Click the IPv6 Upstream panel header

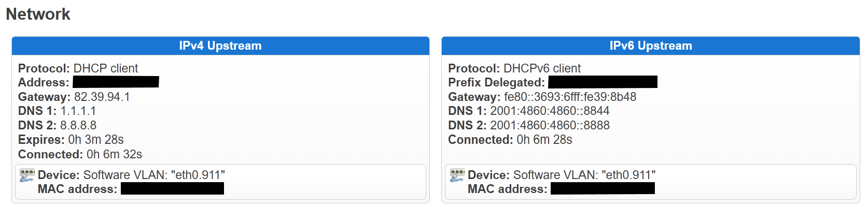pos(650,46)
